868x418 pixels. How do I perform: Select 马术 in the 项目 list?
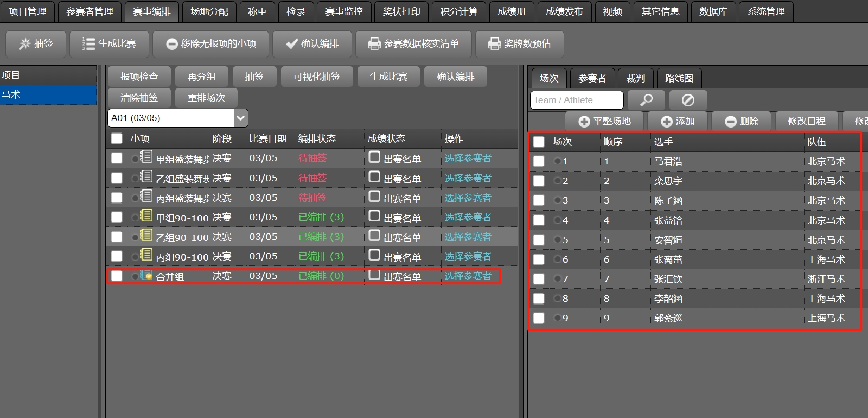tap(48, 95)
